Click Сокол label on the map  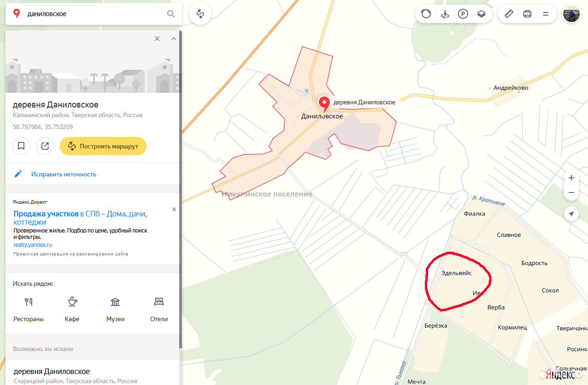tap(550, 290)
